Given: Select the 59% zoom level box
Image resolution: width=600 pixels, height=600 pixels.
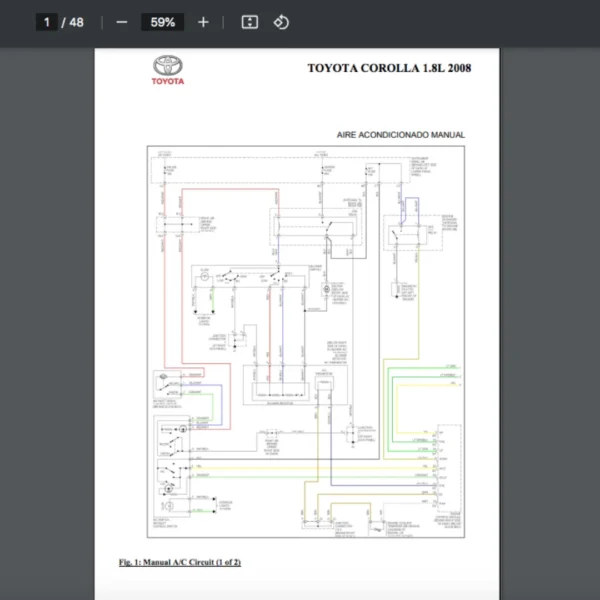Looking at the screenshot, I should click(x=162, y=22).
